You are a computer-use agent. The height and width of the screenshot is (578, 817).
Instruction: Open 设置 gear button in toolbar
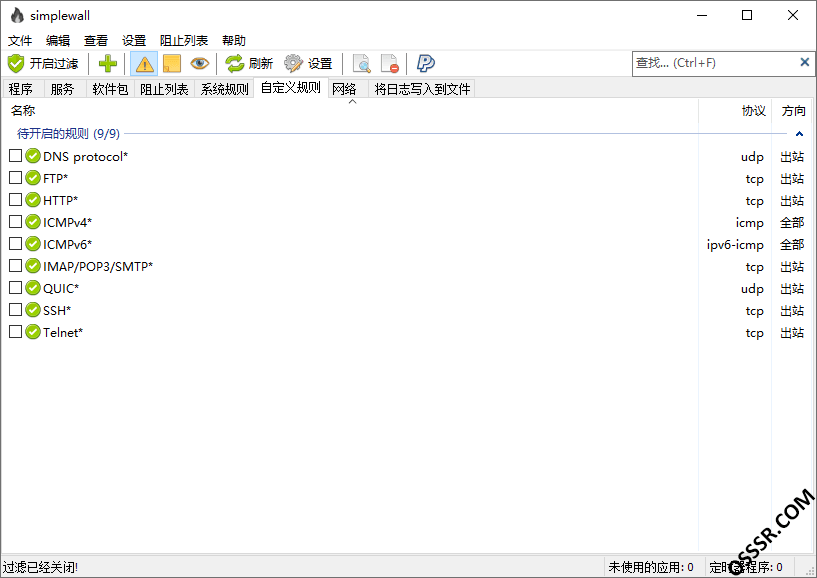(308, 64)
